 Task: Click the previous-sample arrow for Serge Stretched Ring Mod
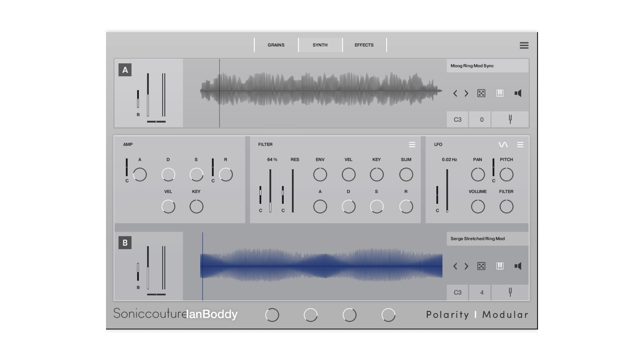pyautogui.click(x=455, y=266)
